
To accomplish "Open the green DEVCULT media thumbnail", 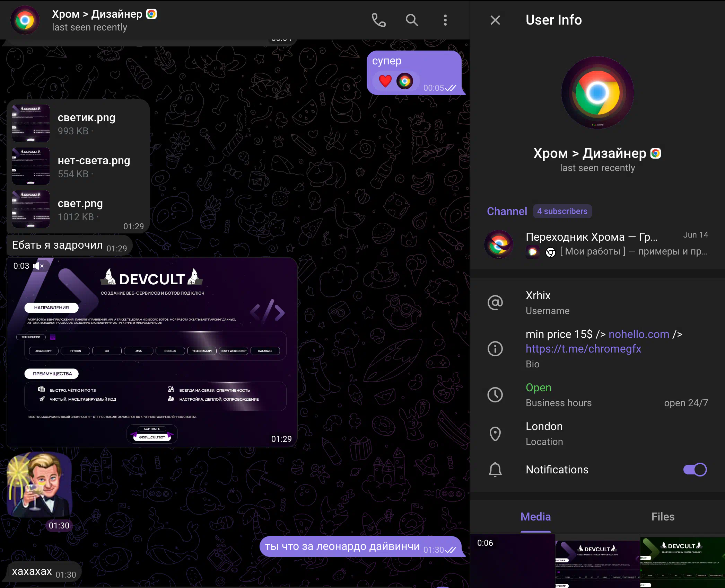I will [x=683, y=561].
